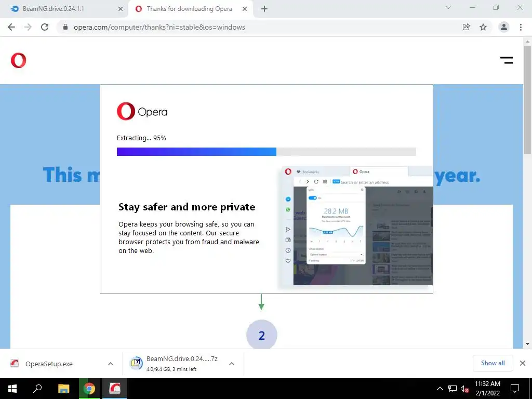This screenshot has height=399, width=532.
Task: Click Opera installer icon in taskbar
Action: coord(115,389)
